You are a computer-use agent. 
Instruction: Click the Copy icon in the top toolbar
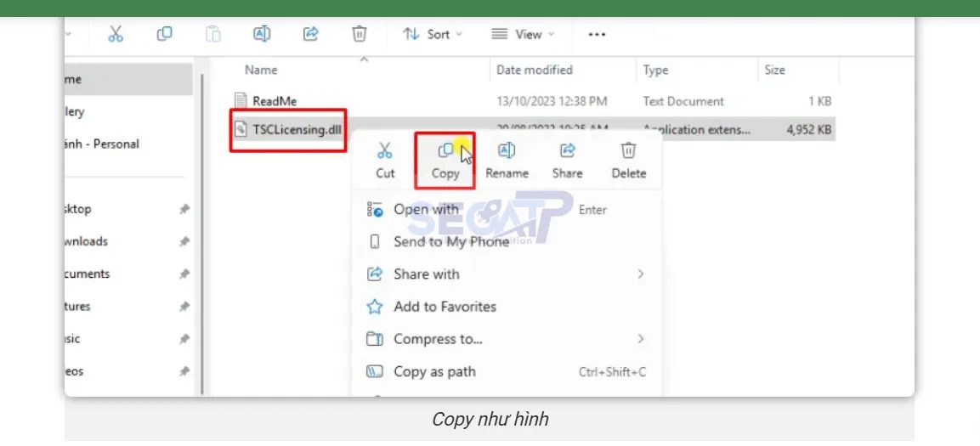(x=164, y=34)
